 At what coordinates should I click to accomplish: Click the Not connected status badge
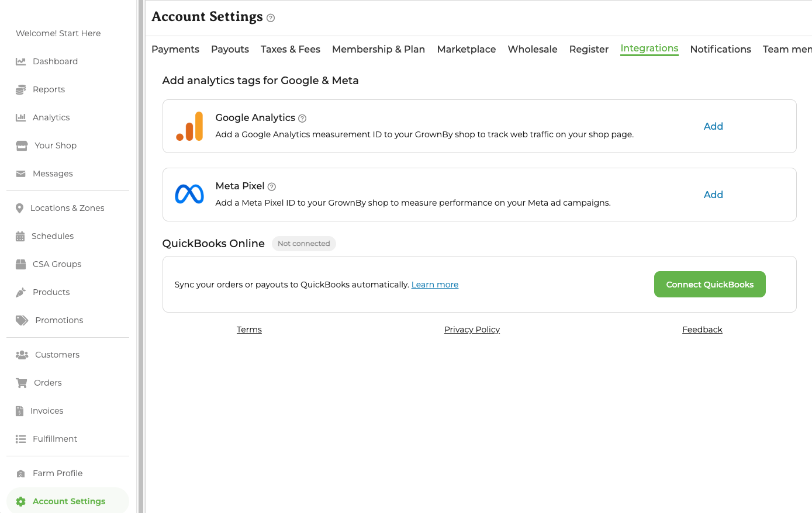(x=304, y=244)
